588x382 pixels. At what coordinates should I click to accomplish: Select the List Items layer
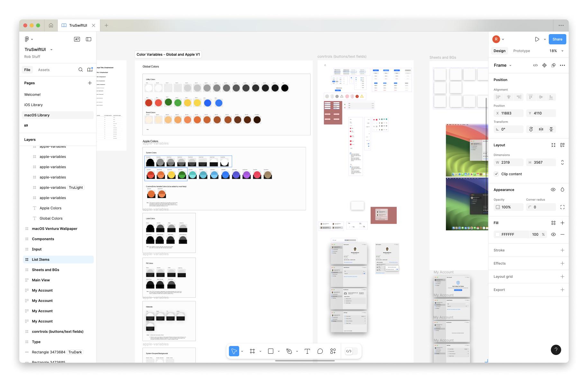point(58,259)
